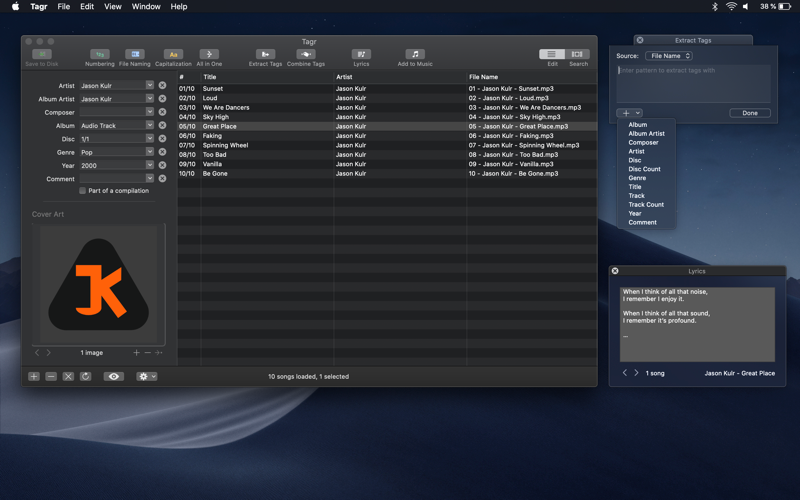800x500 pixels.
Task: Open the File menu in menu bar
Action: pos(64,7)
